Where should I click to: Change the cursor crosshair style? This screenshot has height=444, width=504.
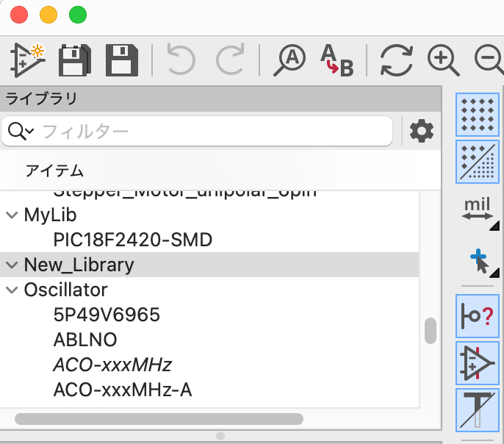(x=479, y=261)
